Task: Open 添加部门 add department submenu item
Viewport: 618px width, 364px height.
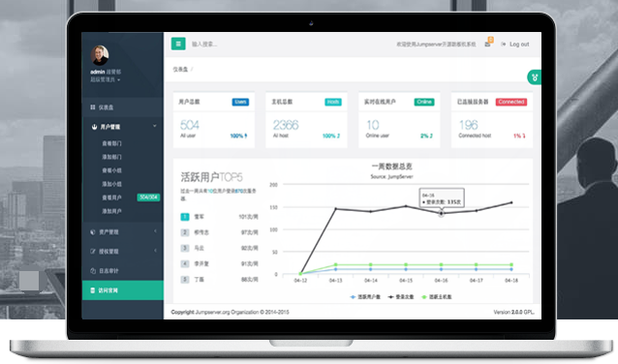Action: pos(112,157)
